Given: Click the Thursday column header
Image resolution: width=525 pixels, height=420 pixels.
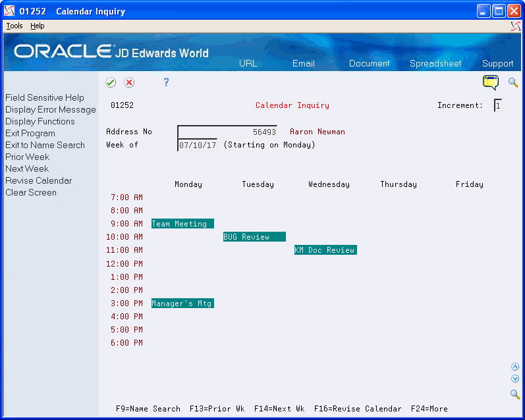Looking at the screenshot, I should point(399,184).
